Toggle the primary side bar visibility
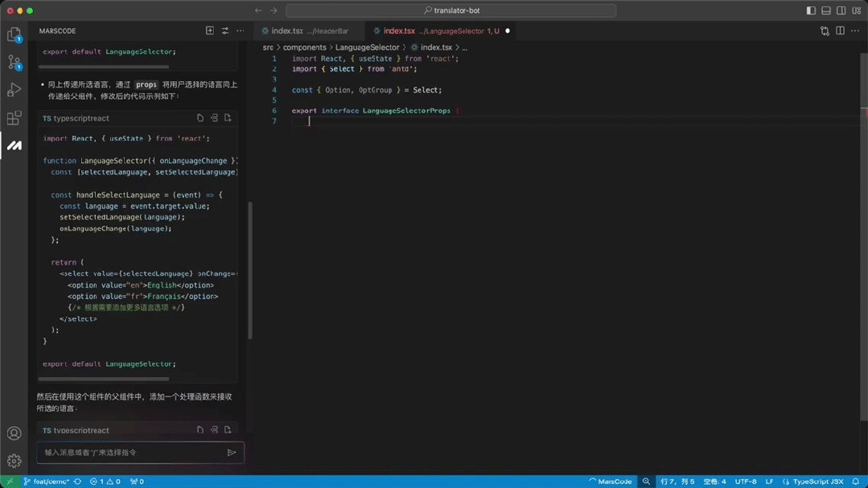868x488 pixels. (x=811, y=10)
